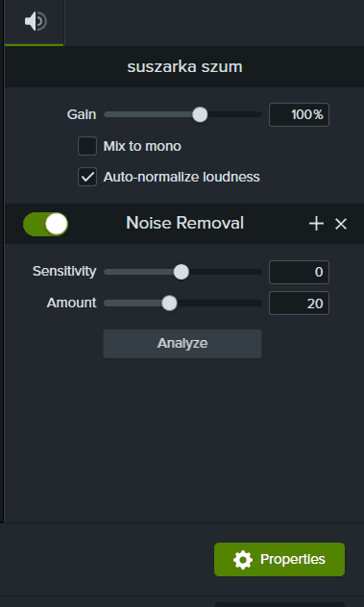Click the plus icon beside Noise Removal
The width and height of the screenshot is (364, 607).
tap(316, 224)
